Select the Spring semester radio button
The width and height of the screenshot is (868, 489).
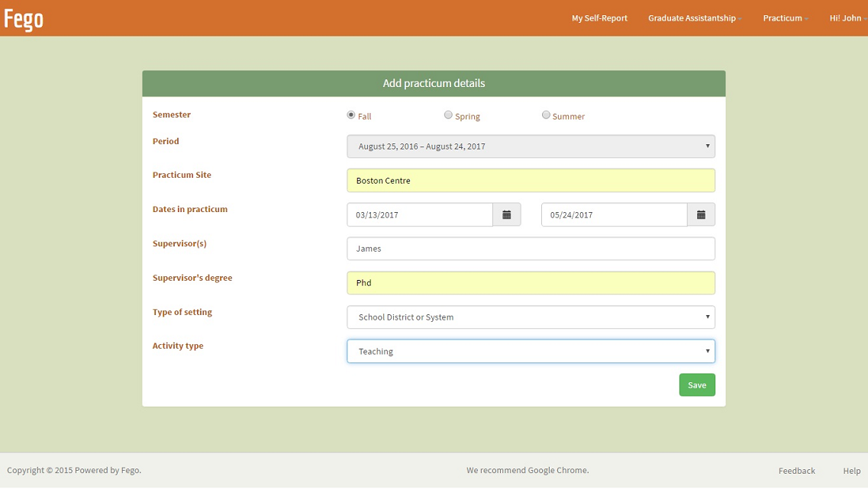tap(448, 115)
